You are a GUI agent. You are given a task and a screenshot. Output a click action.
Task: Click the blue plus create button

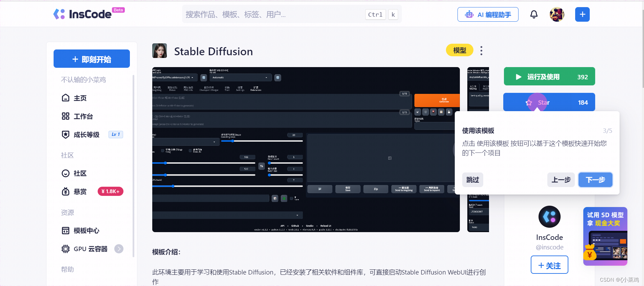[x=582, y=14]
